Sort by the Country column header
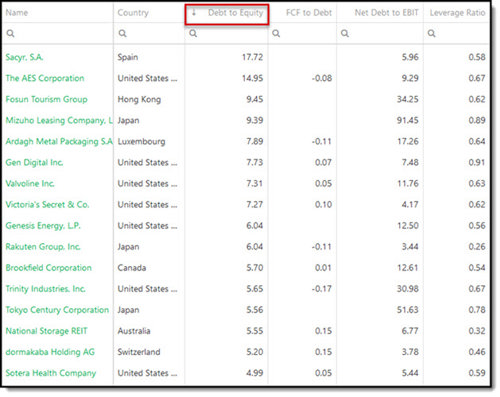 tap(133, 13)
